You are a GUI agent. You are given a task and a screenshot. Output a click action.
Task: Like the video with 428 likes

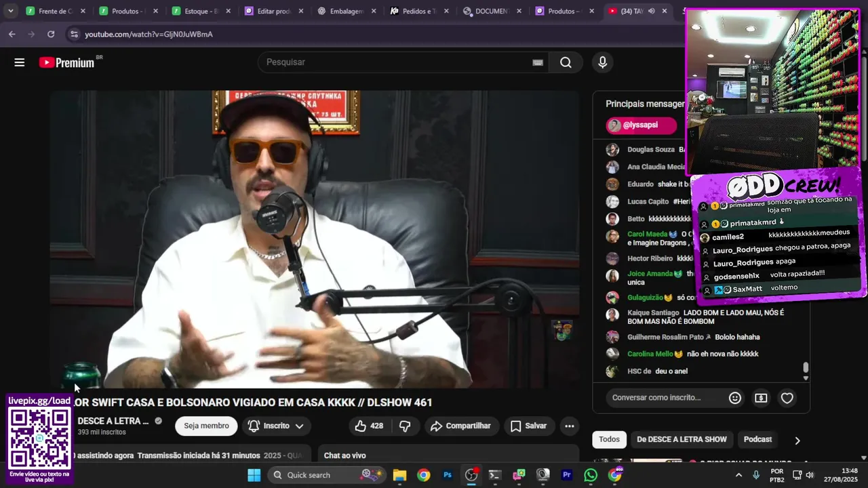(x=368, y=426)
